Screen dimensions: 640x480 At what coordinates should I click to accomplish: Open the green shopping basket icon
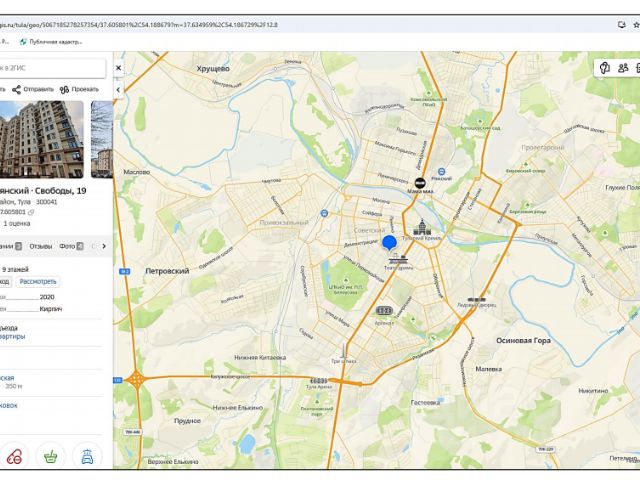tap(51, 456)
